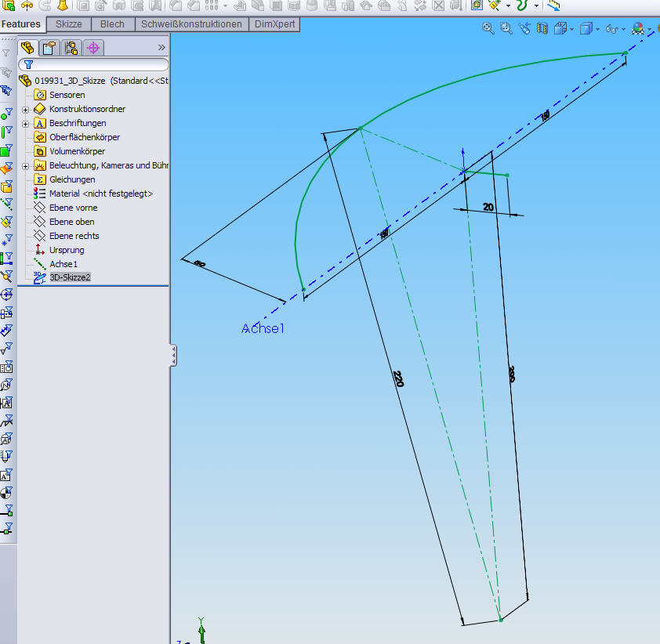Open the DimXpertManager crosshair tab icon
The width and height of the screenshot is (660, 644).
[x=93, y=48]
